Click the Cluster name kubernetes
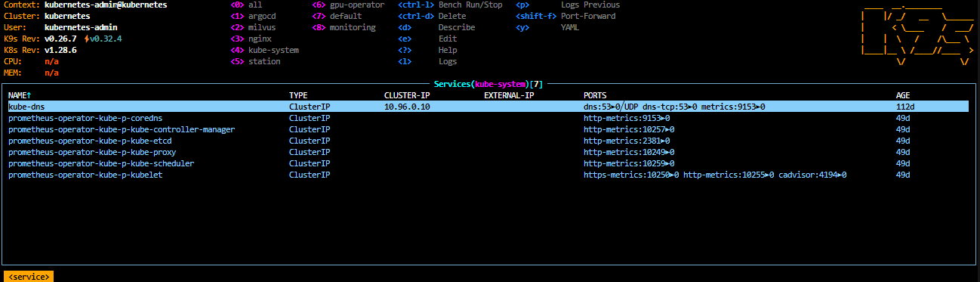The image size is (980, 282). click(x=66, y=16)
